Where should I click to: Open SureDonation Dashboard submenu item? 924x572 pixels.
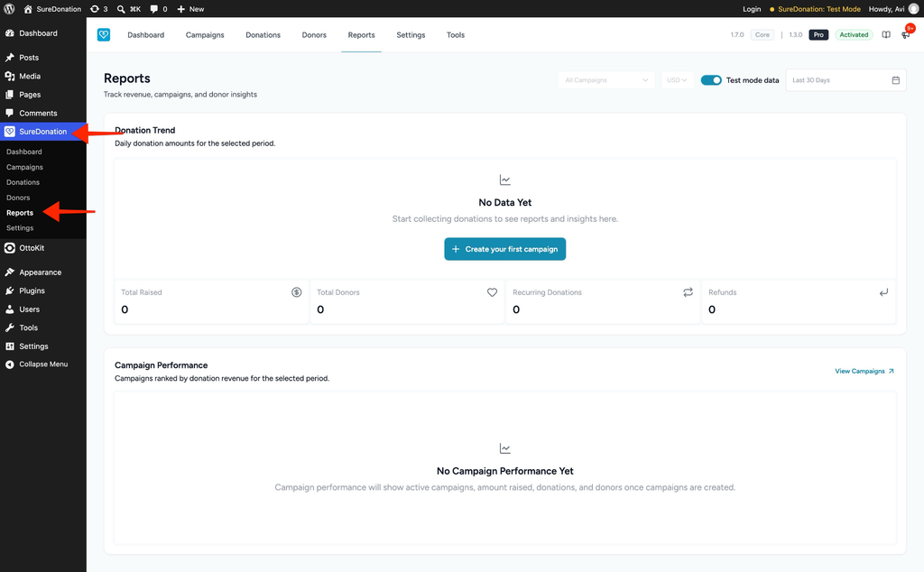coord(24,152)
